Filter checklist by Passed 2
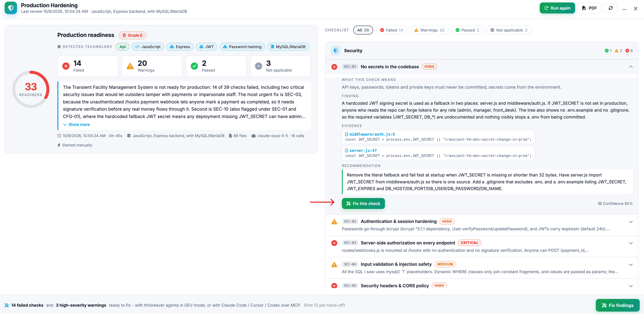Screen dimensions: 644x314 click(467, 30)
